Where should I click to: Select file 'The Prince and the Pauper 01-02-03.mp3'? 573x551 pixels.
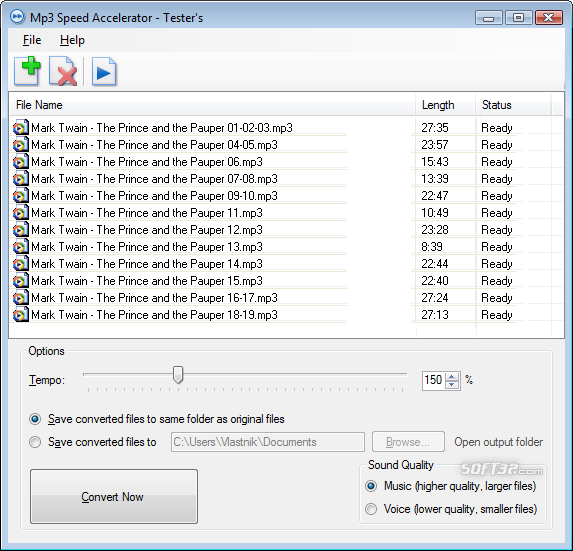[162, 128]
